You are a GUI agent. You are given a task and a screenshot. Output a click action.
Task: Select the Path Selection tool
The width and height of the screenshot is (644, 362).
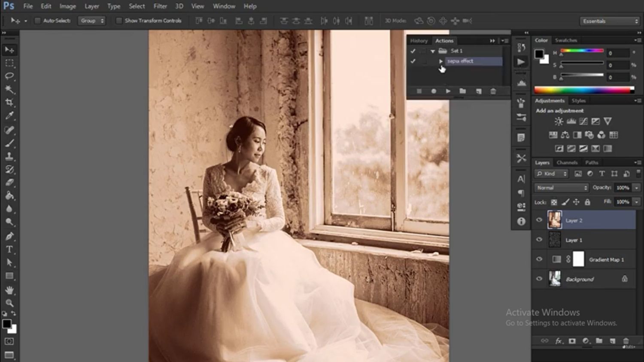[9, 263]
